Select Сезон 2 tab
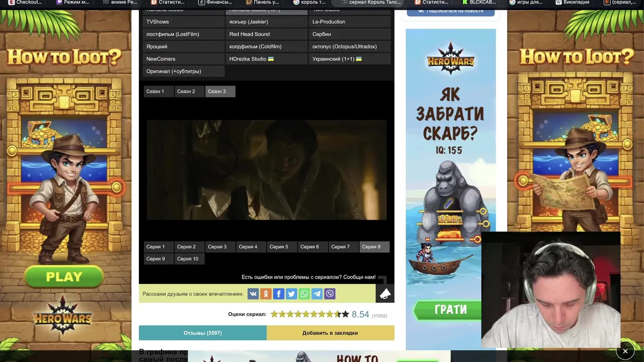This screenshot has width=644, height=362. 189,92
